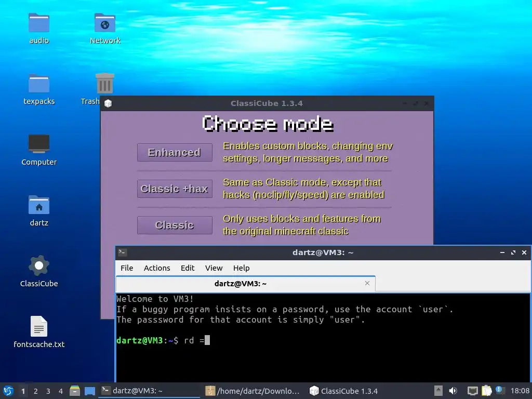The image size is (532, 399).
Task: Switch to workspace 1 in the pager
Action: (23, 391)
